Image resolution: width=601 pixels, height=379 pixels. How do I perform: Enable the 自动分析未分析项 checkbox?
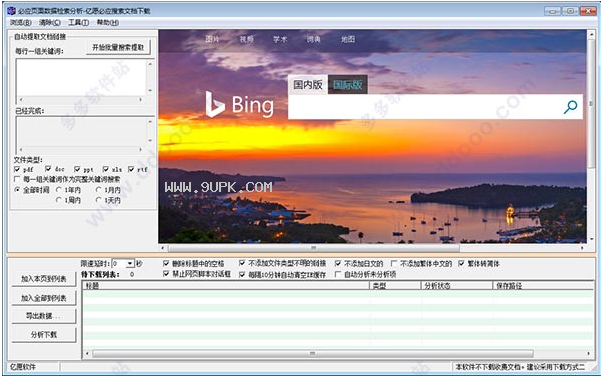(x=338, y=274)
